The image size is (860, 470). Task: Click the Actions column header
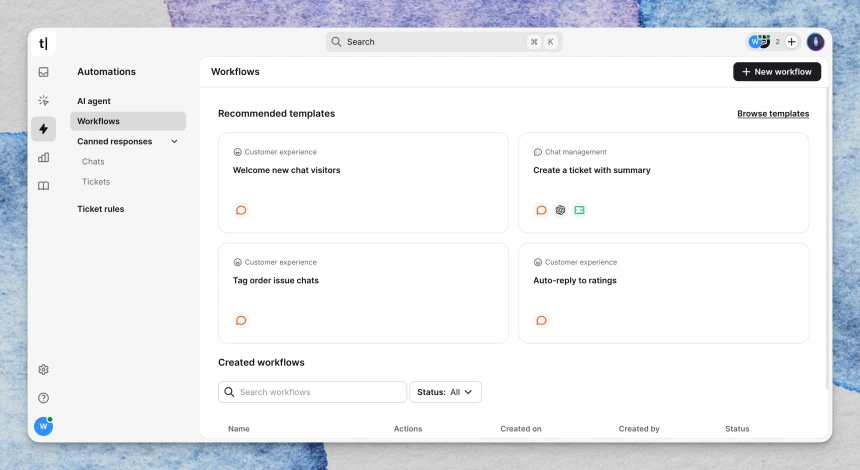(408, 429)
